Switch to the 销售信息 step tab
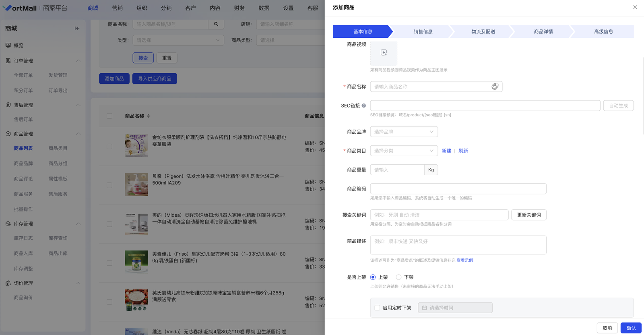This screenshot has height=335, width=644. point(423,31)
